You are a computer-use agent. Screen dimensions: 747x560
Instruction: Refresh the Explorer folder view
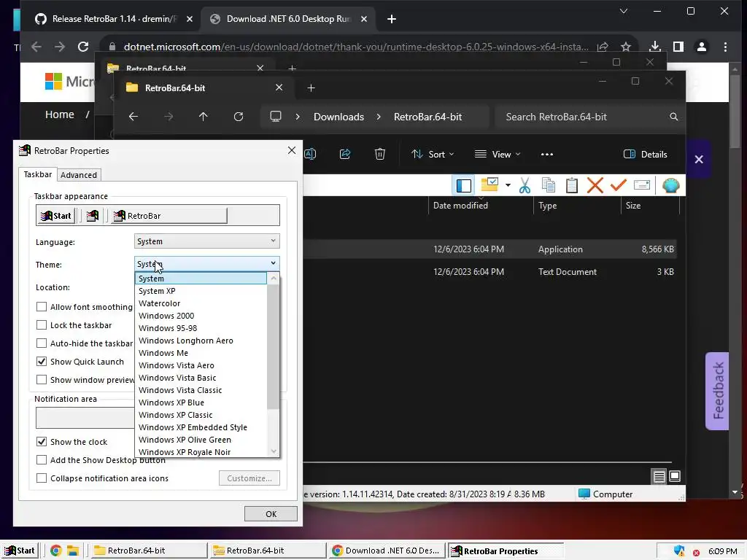click(239, 117)
